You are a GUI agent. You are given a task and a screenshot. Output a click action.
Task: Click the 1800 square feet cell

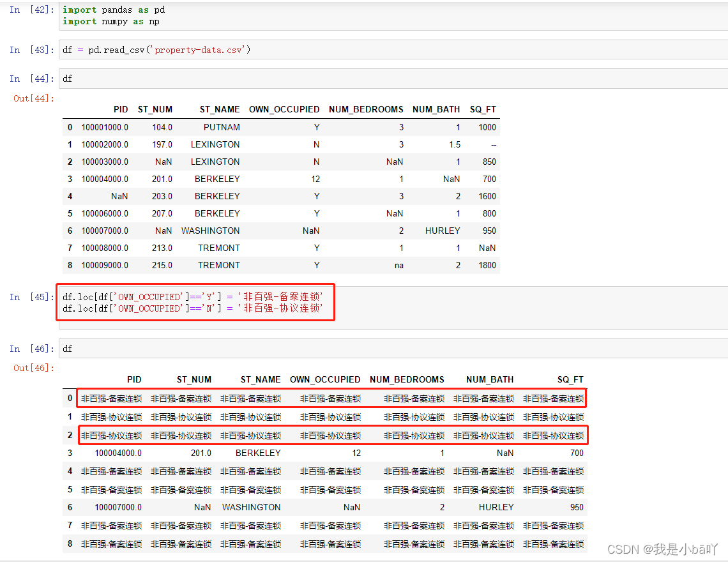coord(487,265)
